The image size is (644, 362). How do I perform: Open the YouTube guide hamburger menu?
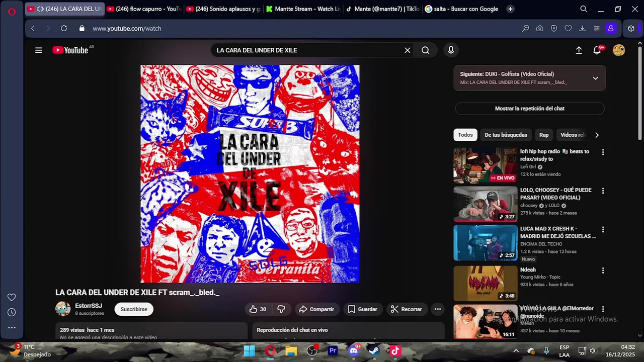38,50
